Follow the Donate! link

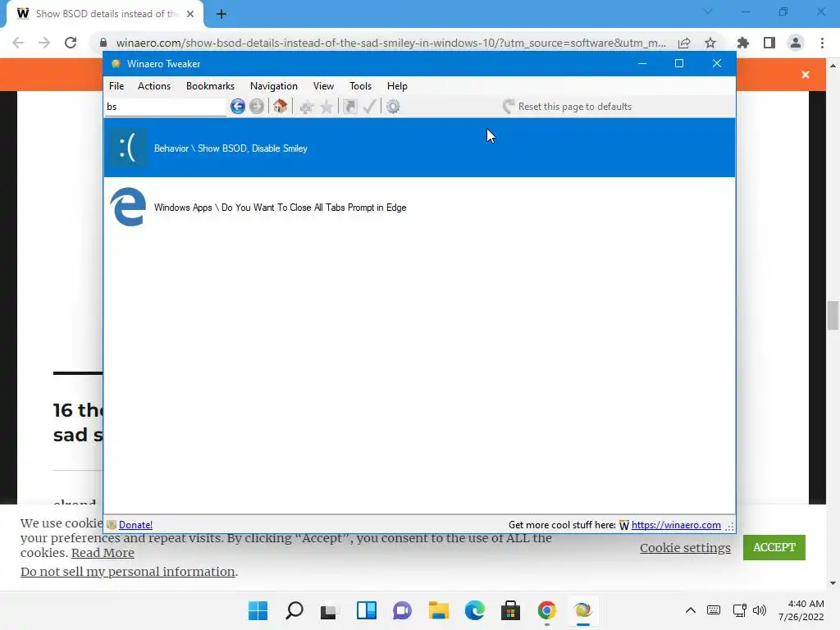135,525
